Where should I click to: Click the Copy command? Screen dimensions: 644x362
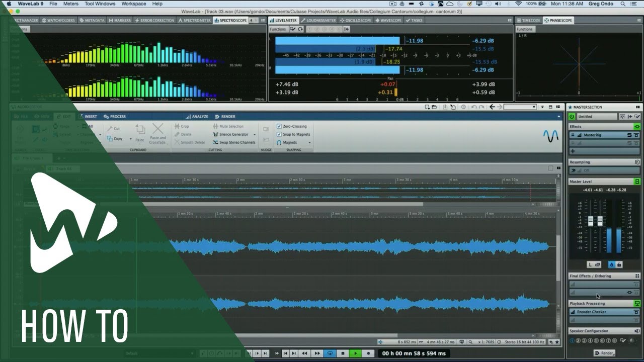pos(115,139)
